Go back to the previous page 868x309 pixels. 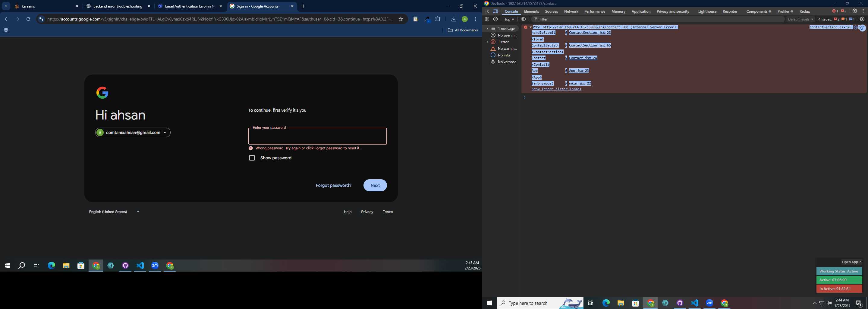[6, 19]
